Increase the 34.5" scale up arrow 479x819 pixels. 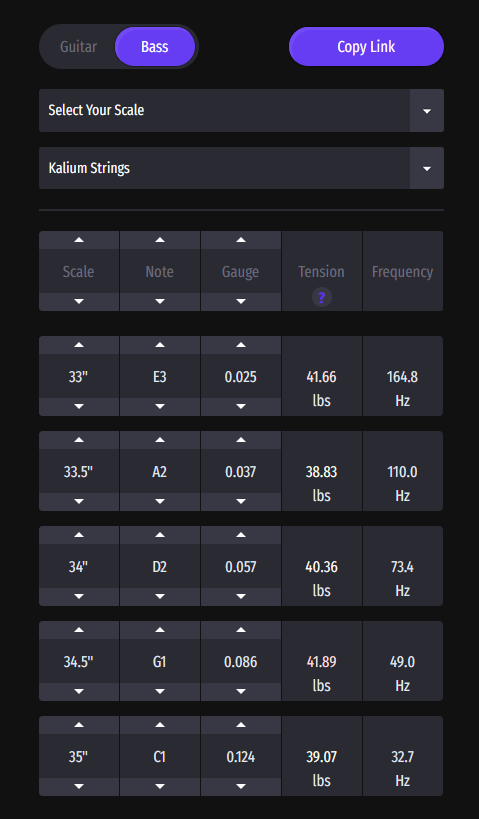[x=79, y=630]
